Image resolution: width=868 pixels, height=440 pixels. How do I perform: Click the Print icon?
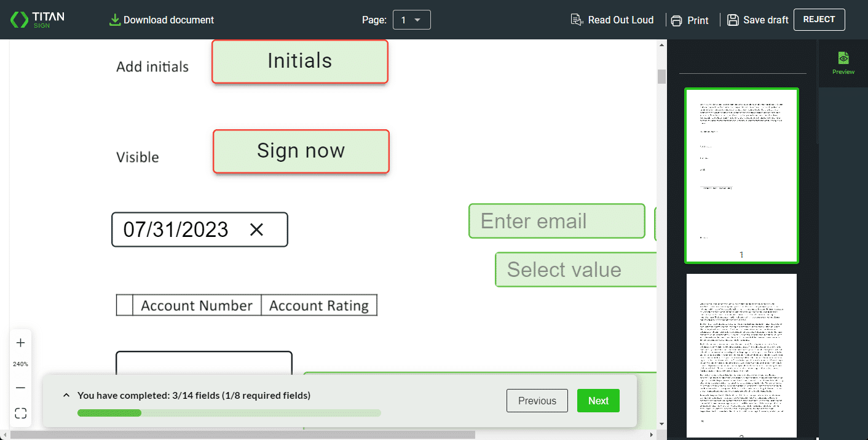coord(677,20)
